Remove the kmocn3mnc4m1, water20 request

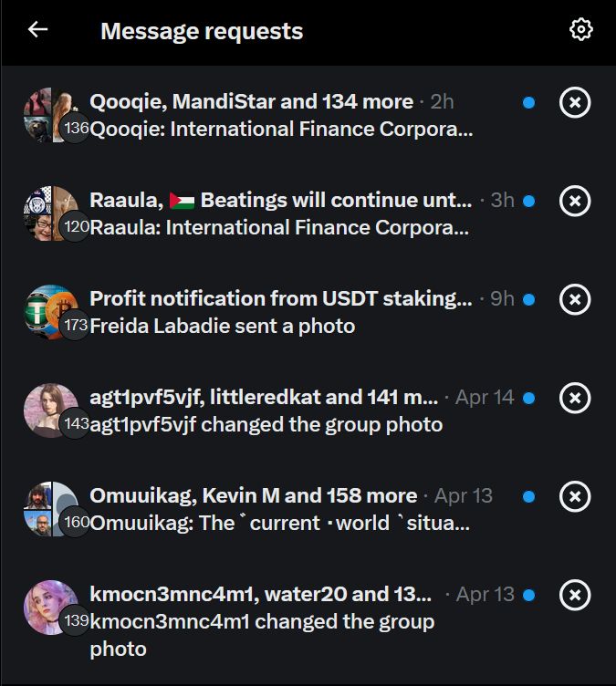[574, 595]
